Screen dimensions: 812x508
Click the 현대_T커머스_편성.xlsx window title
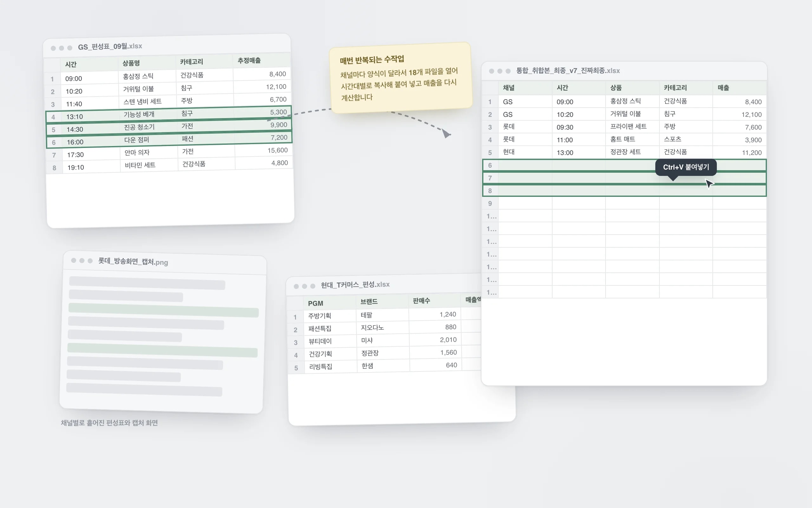click(x=355, y=284)
